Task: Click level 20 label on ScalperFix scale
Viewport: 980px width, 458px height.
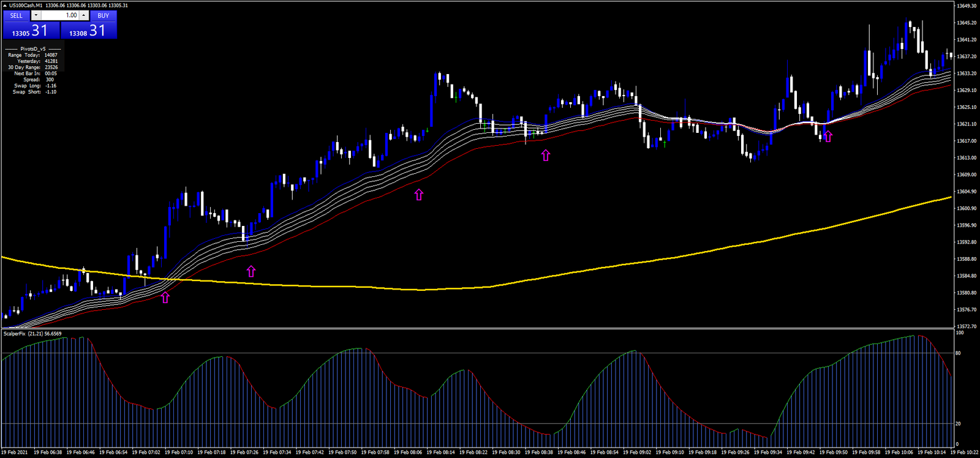Action: pyautogui.click(x=958, y=424)
